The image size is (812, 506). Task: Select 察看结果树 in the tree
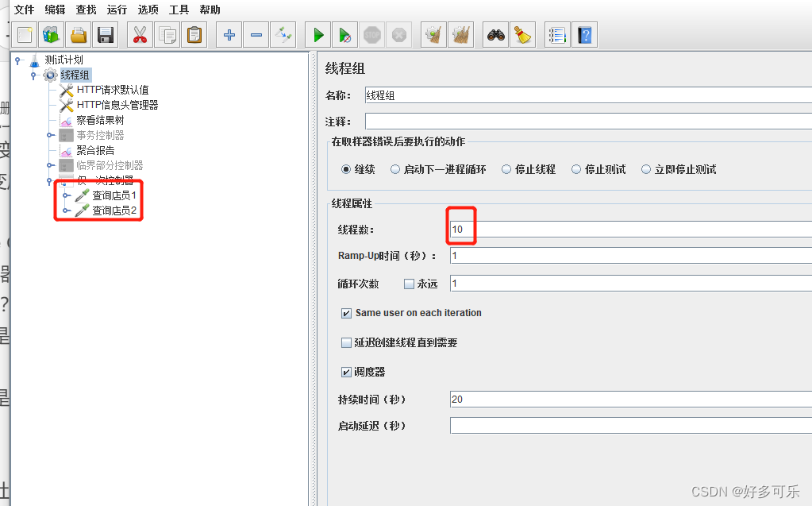(101, 120)
